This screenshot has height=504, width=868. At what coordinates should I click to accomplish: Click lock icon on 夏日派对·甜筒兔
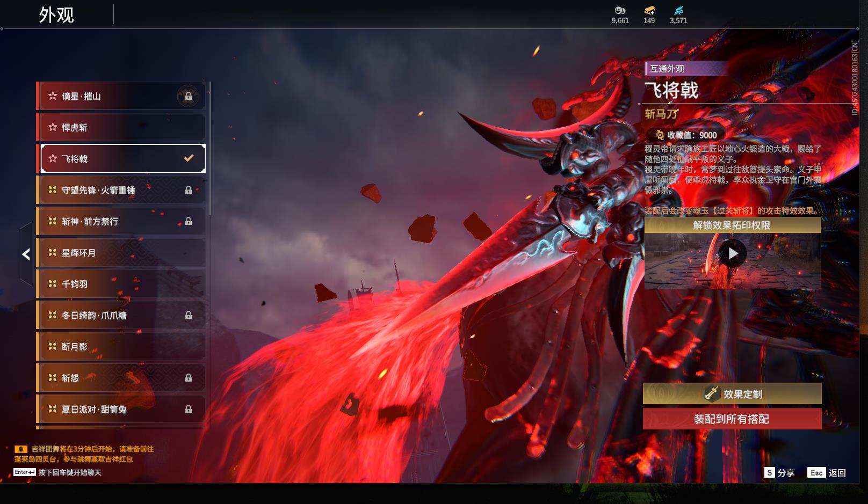(x=189, y=409)
